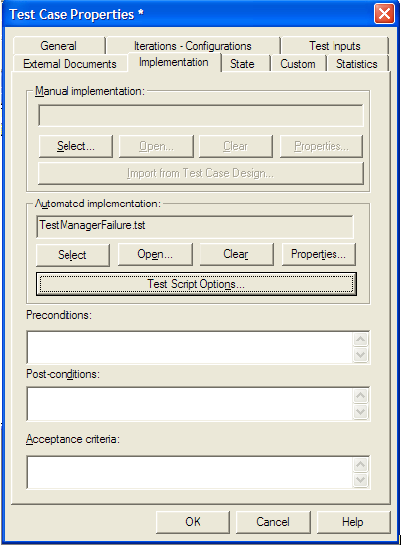This screenshot has height=545, width=401.
Task: Click the Acceptance criteria scrollbar up arrow
Action: (x=361, y=464)
